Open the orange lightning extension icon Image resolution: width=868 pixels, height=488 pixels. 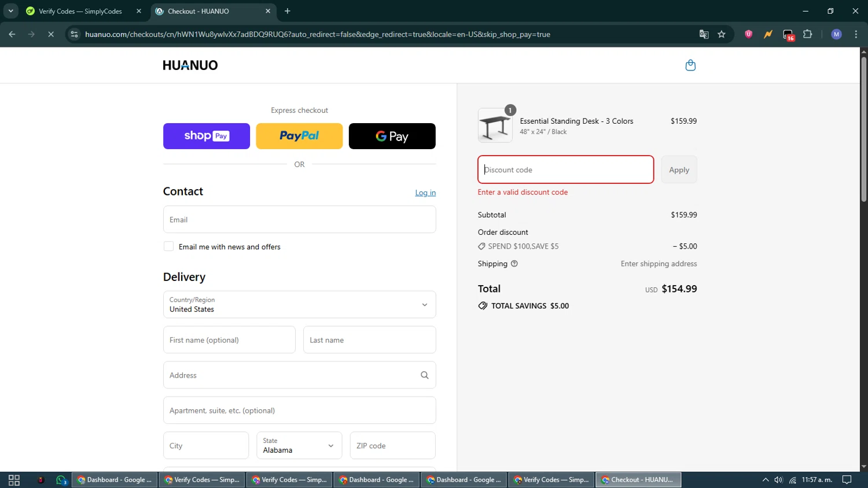point(768,34)
